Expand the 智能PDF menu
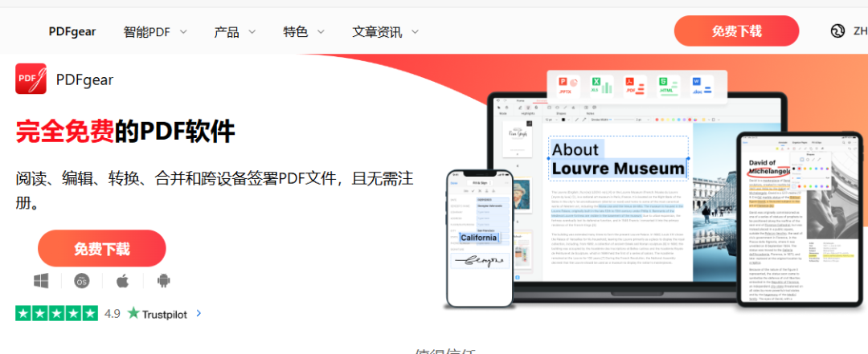868x354 pixels. [155, 32]
